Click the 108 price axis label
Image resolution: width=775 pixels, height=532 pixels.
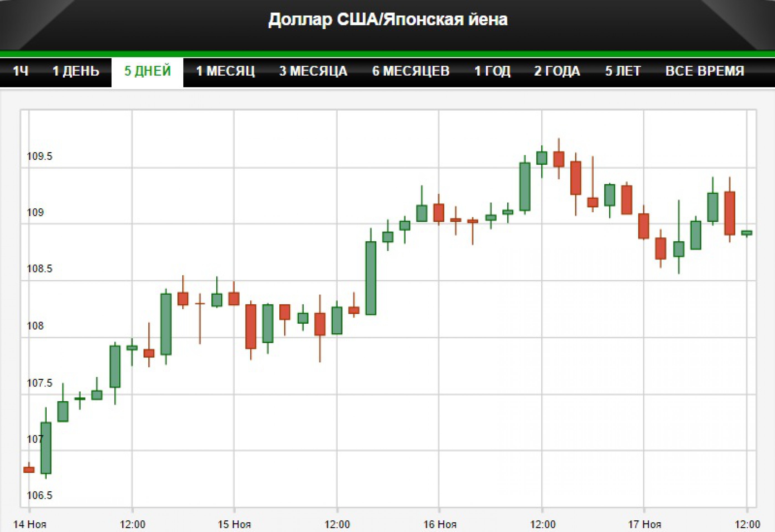(35, 326)
